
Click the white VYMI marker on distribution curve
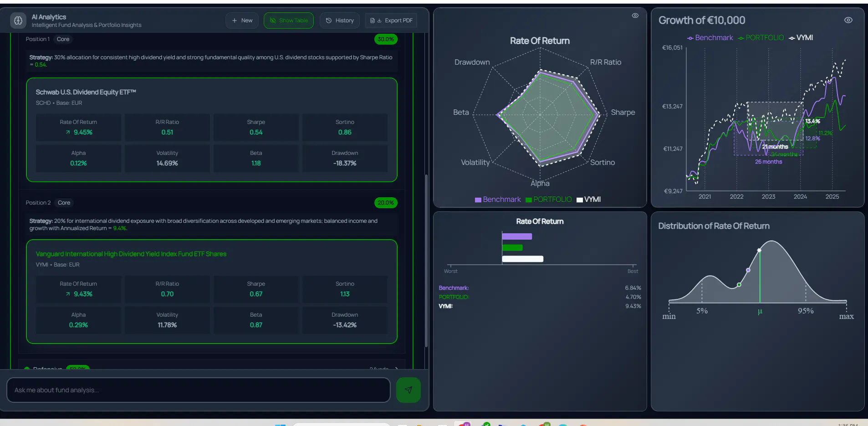coord(759,250)
